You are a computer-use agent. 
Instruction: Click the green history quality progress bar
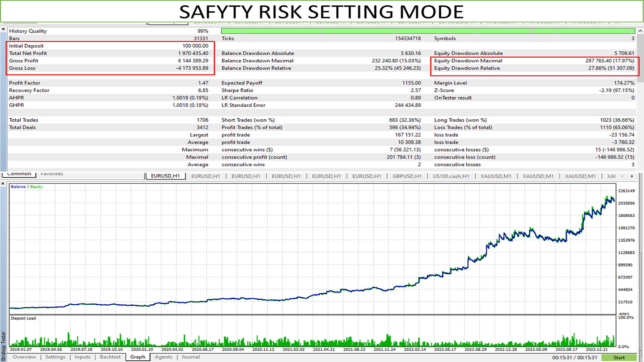point(428,31)
